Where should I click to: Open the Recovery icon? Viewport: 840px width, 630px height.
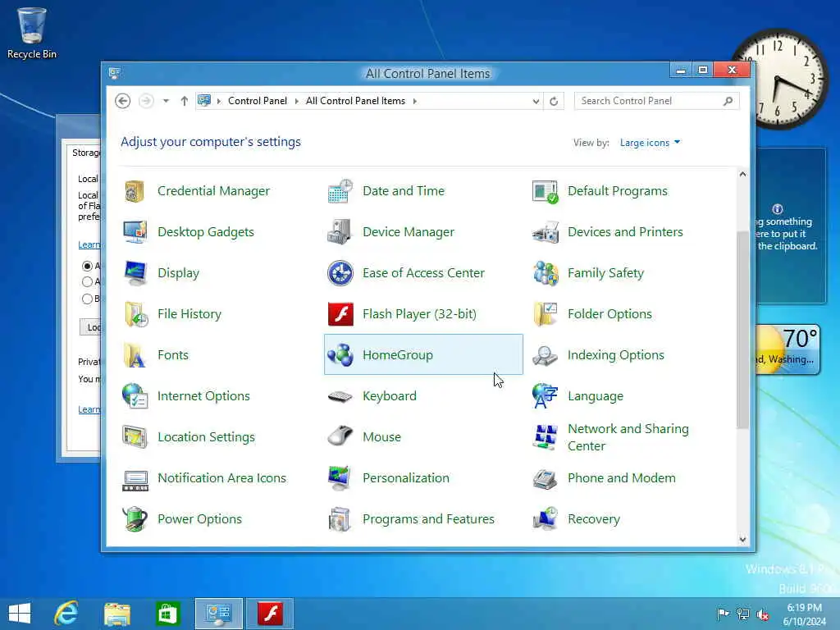(546, 519)
